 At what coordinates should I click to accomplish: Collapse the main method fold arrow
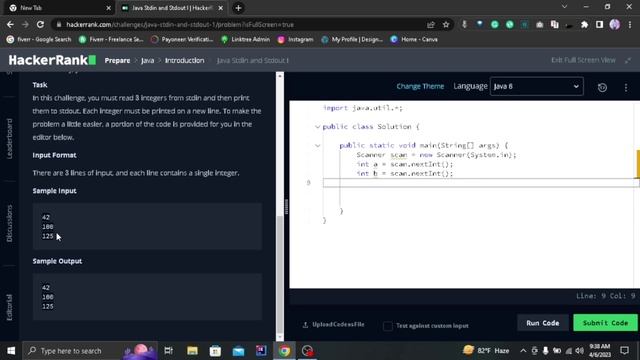(317, 145)
